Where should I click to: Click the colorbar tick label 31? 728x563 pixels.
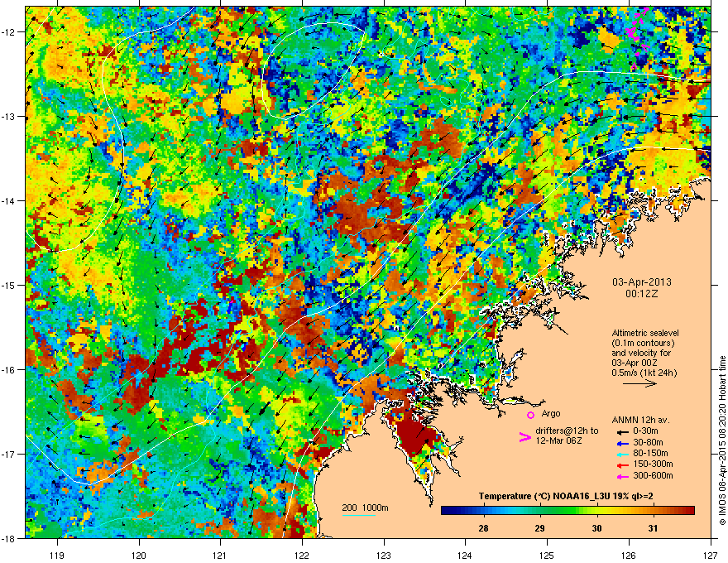tap(653, 528)
